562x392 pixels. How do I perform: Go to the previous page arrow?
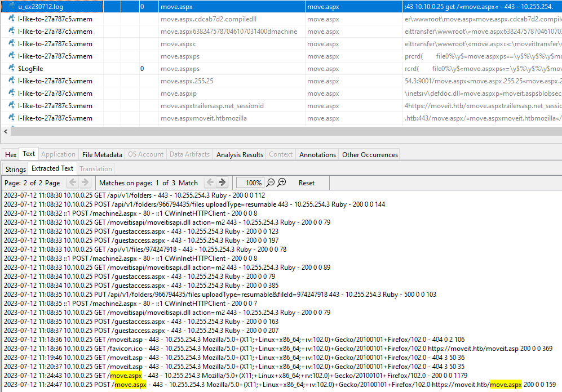click(72, 182)
